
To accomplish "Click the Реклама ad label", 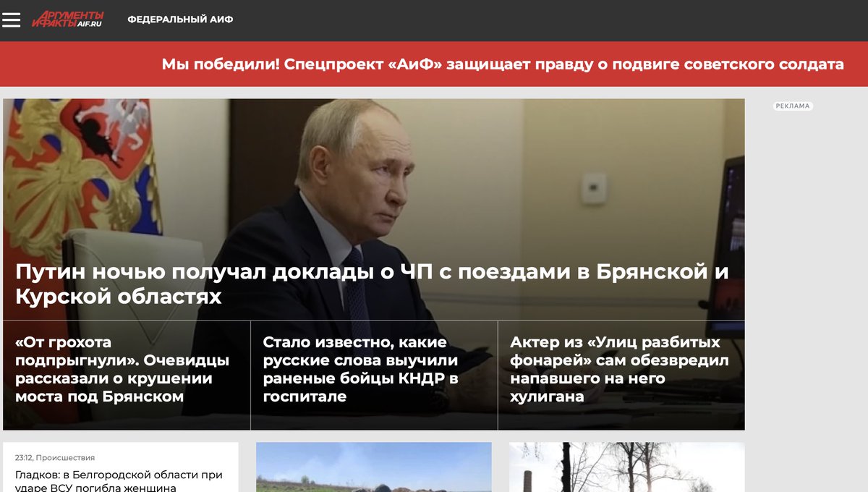I will click(793, 106).
